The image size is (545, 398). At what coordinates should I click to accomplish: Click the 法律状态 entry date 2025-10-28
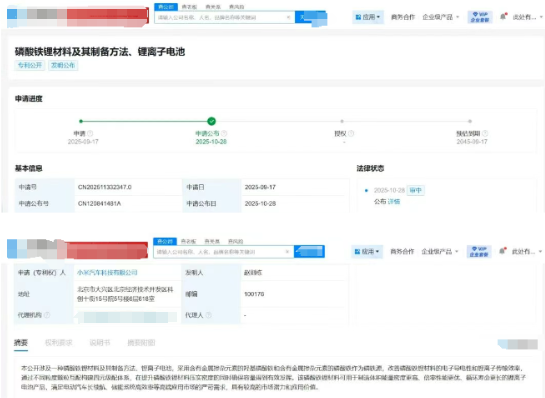pyautogui.click(x=389, y=190)
